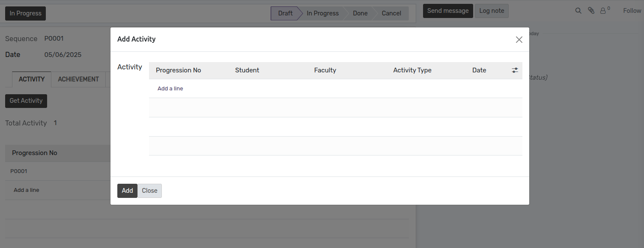Sort by the dialog's Date column header
This screenshot has height=248, width=644.
479,70
